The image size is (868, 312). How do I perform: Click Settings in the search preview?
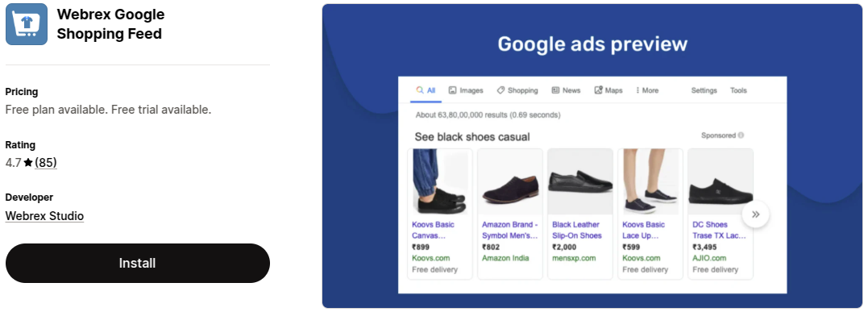(704, 90)
